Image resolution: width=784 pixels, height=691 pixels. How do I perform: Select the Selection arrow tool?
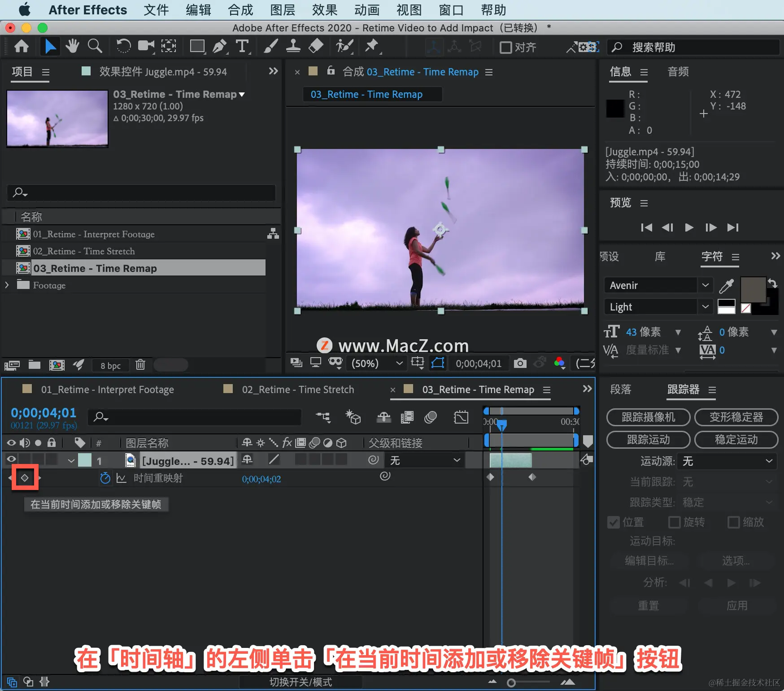(50, 47)
